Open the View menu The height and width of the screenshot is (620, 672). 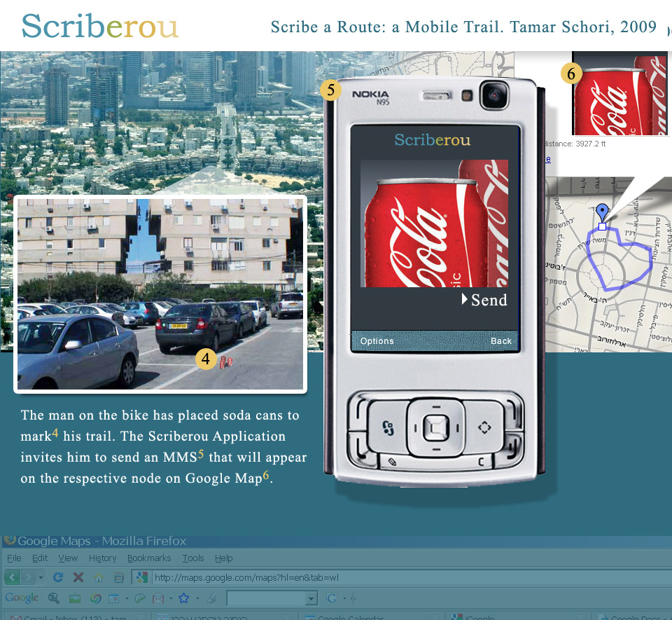coord(68,558)
